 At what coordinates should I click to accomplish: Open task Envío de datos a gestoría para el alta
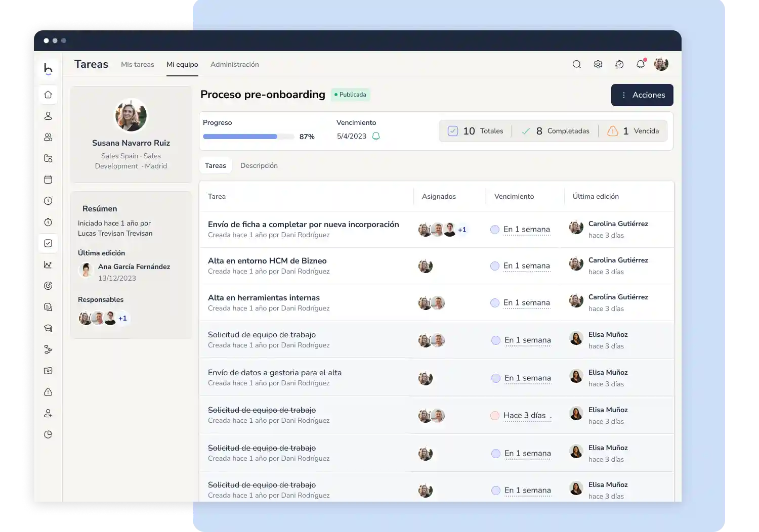[275, 373]
